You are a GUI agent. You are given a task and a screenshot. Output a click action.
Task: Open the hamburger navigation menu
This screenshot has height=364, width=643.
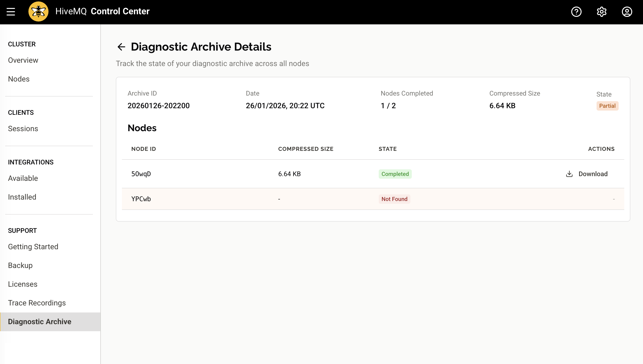11,12
